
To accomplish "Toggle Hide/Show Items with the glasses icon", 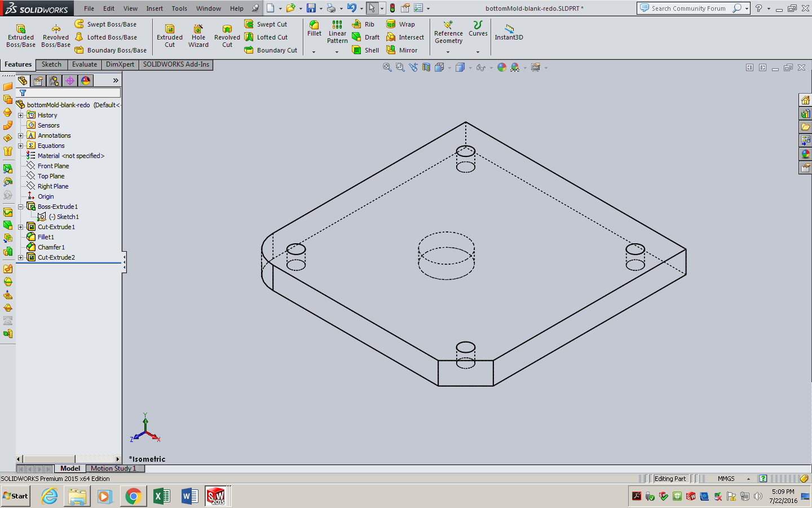I will [482, 67].
